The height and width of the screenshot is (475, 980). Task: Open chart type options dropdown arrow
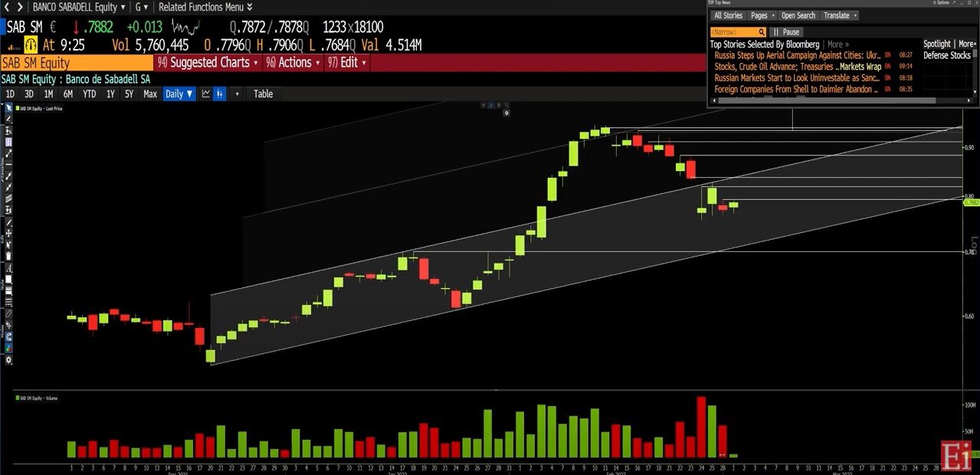click(x=237, y=94)
